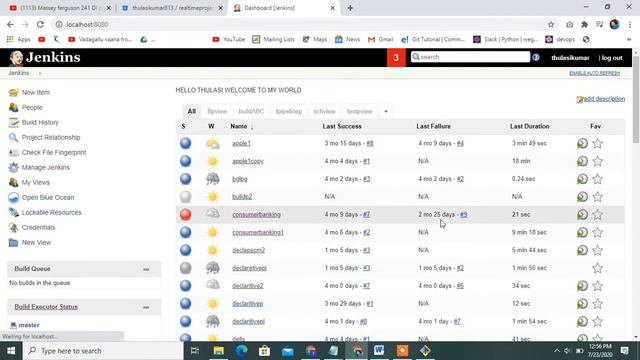
Task: Click consumerbanking red status ball
Action: 185,214
